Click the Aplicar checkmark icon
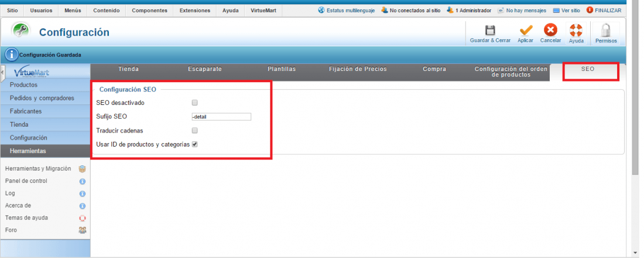Screen dimensions: 644x258 (x=526, y=30)
